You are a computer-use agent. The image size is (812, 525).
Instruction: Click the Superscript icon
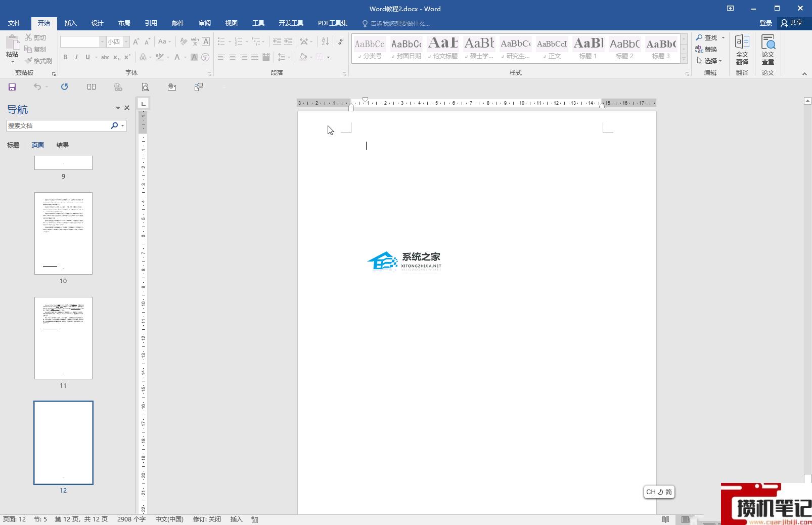[x=127, y=57]
